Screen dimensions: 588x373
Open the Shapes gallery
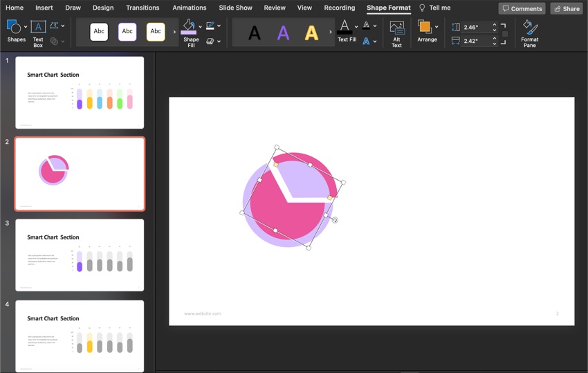[x=14, y=28]
